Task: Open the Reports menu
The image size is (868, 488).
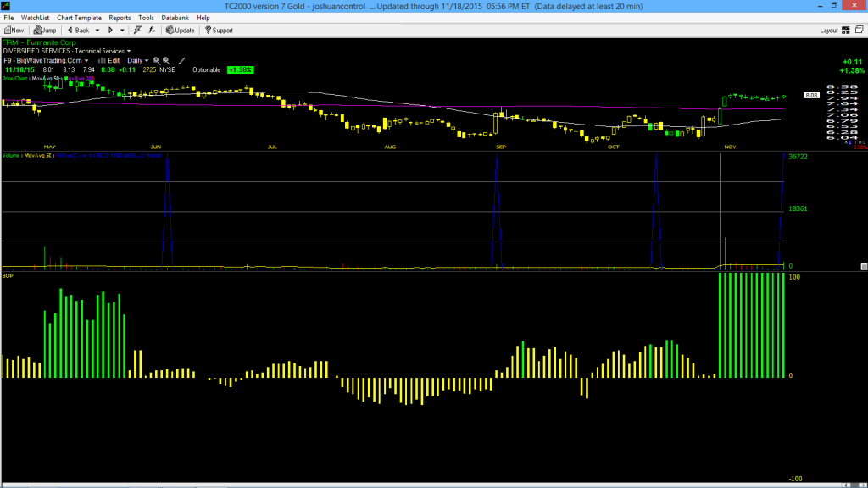Action: [x=120, y=18]
